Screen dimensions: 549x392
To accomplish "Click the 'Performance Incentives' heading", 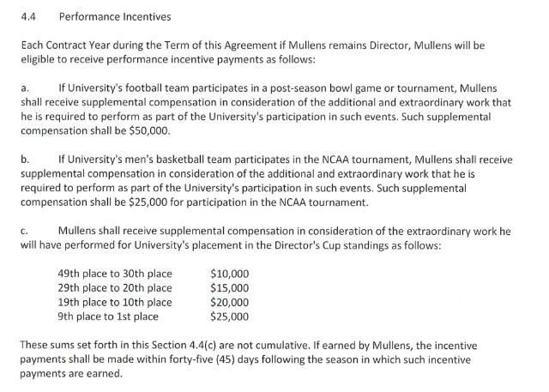I will click(x=115, y=17).
